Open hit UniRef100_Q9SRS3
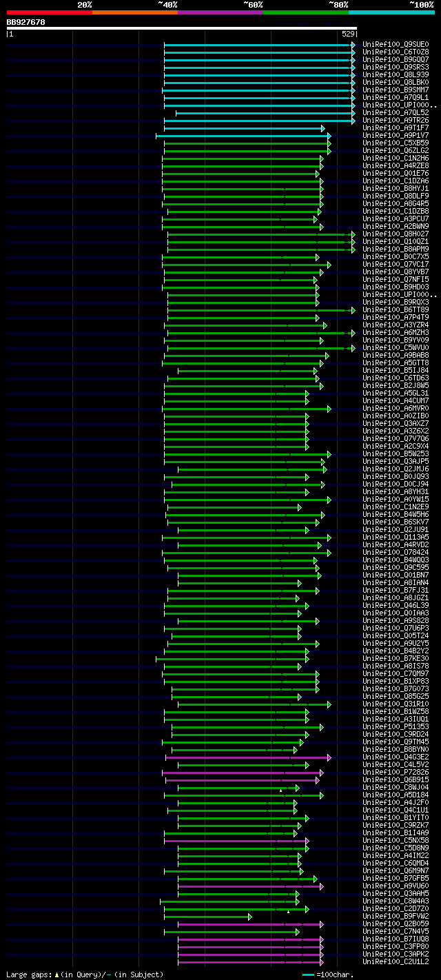 396,68
